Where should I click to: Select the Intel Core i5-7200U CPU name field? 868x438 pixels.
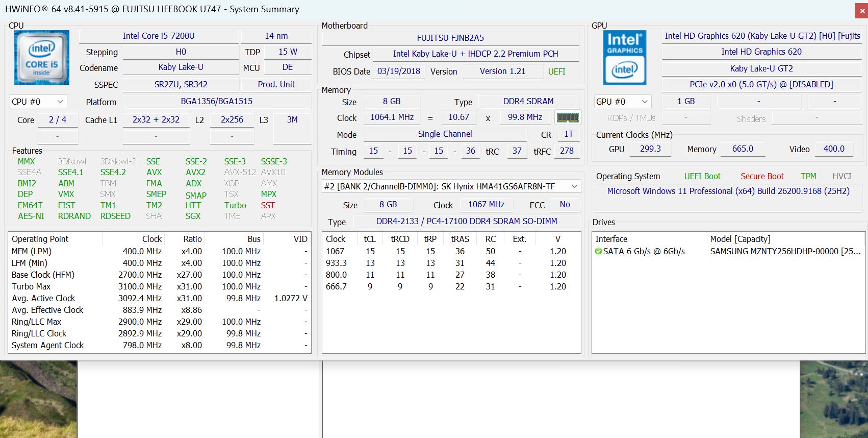[159, 36]
